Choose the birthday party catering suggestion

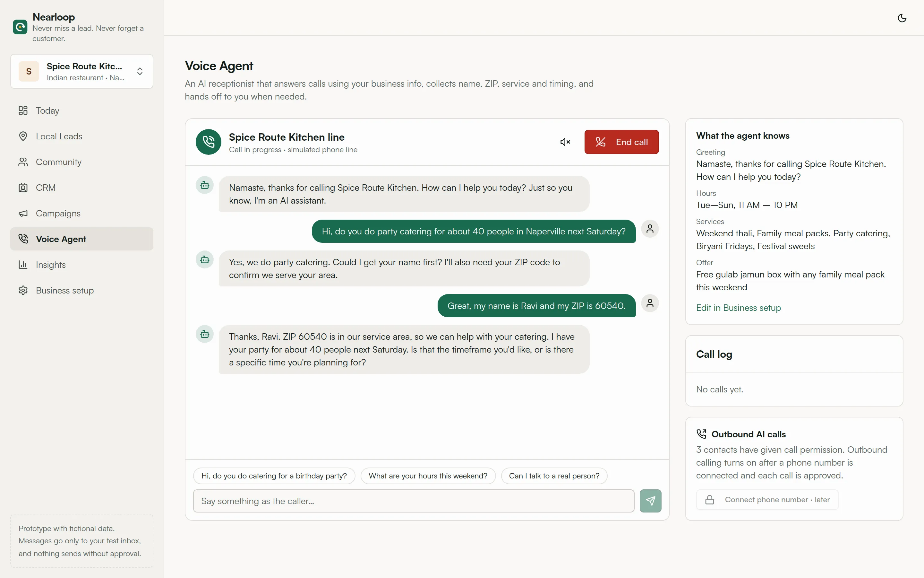click(x=274, y=476)
